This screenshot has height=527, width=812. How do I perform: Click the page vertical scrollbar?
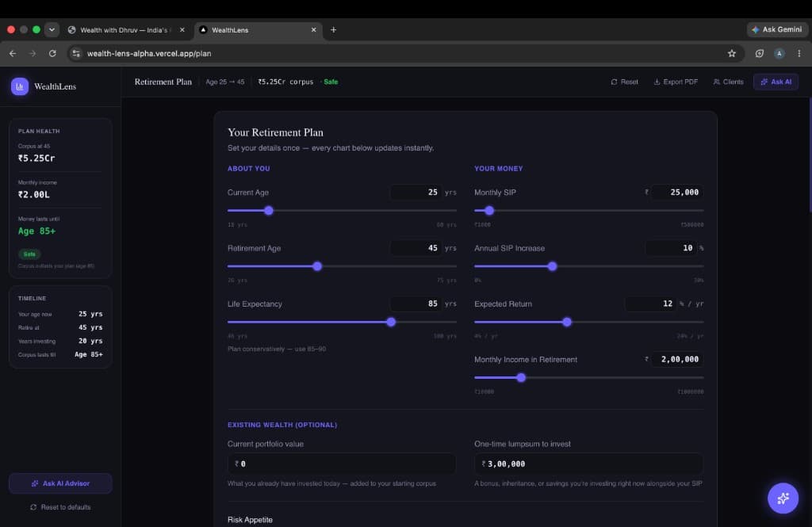(810, 155)
